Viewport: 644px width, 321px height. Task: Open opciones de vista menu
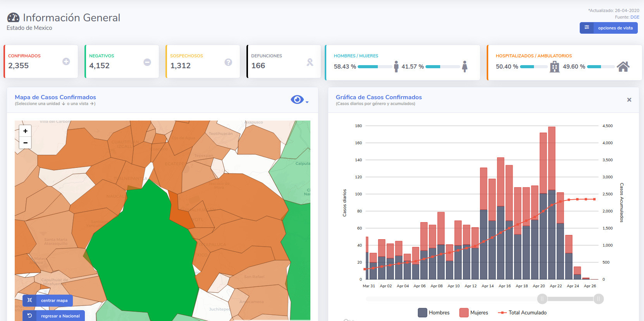coord(609,28)
